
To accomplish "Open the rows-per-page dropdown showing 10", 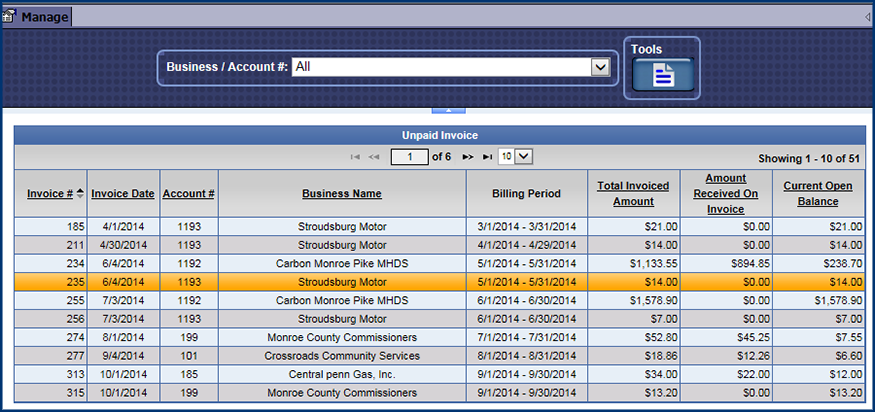I will [x=524, y=156].
